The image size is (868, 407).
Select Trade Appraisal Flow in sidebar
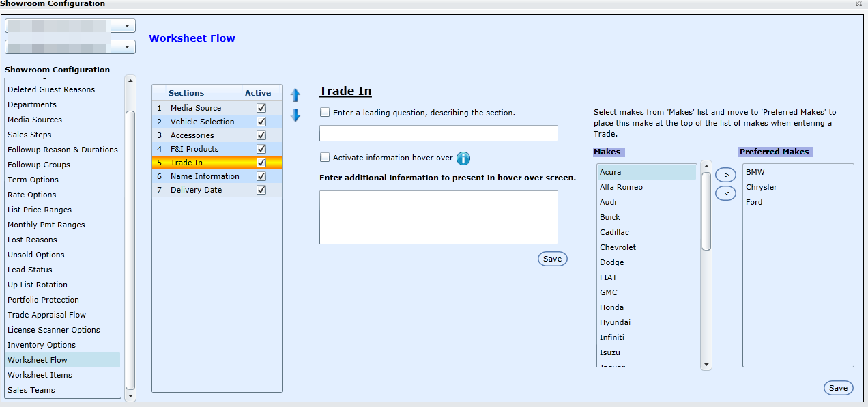46,315
